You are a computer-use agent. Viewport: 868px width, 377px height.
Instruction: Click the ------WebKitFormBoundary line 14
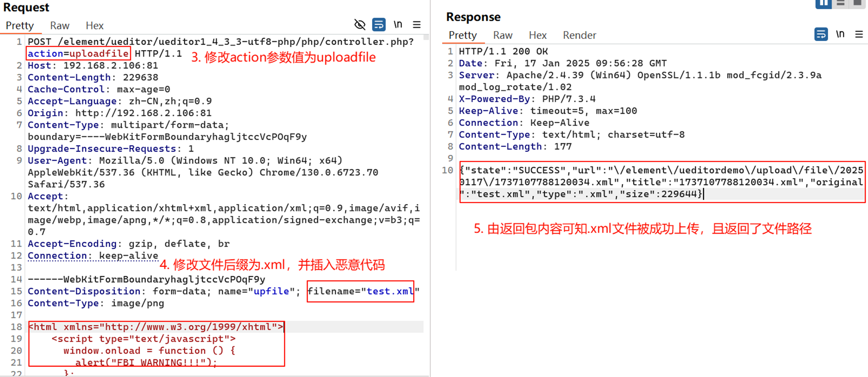pos(147,280)
